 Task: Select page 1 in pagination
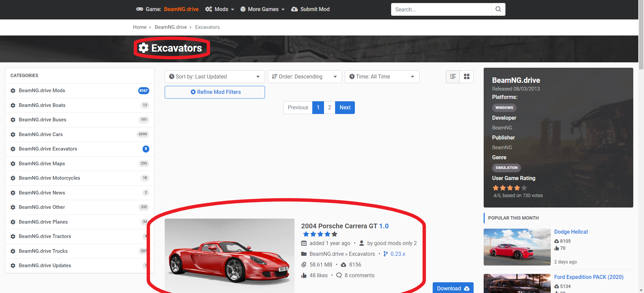tap(318, 108)
